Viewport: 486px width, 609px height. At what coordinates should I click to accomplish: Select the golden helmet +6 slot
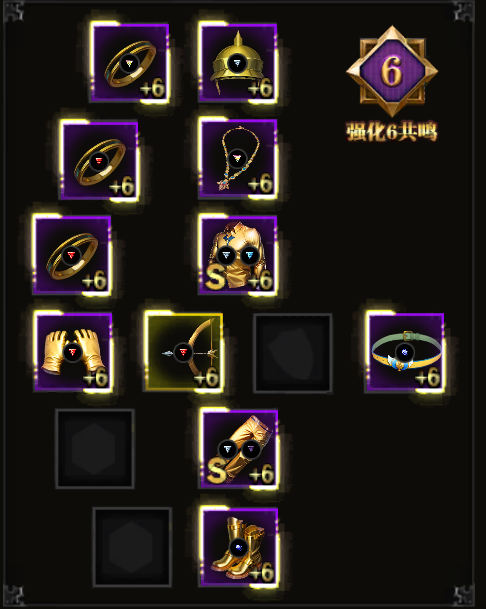click(x=238, y=63)
